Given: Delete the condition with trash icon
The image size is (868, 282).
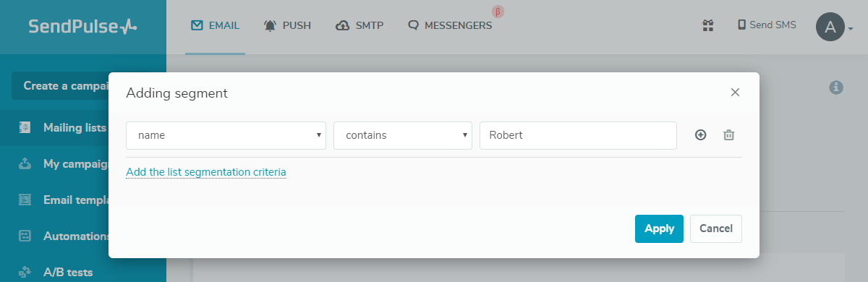Looking at the screenshot, I should click(x=729, y=135).
